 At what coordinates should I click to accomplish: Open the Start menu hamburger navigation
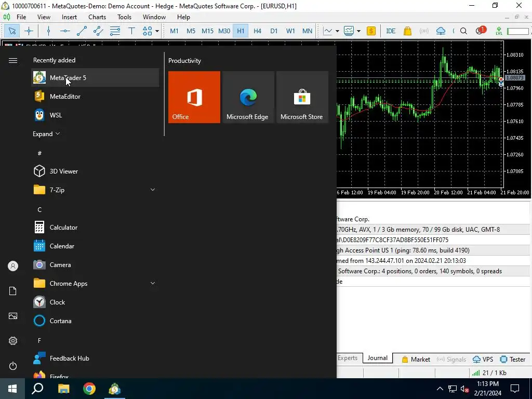coord(13,60)
